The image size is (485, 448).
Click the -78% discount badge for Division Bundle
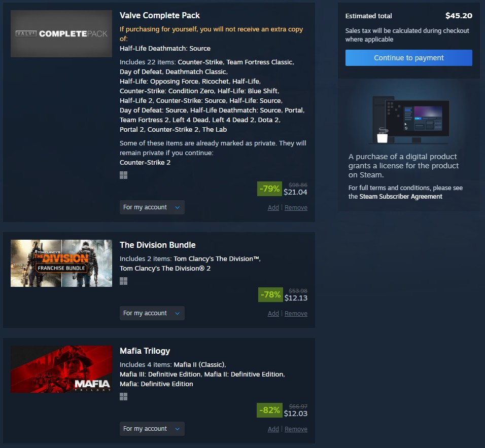270,294
